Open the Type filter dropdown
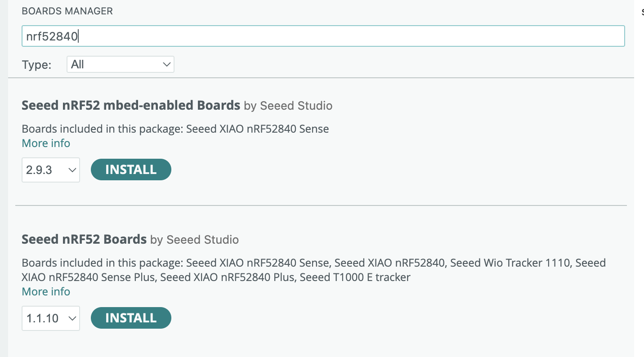This screenshot has width=644, height=357. tap(120, 64)
